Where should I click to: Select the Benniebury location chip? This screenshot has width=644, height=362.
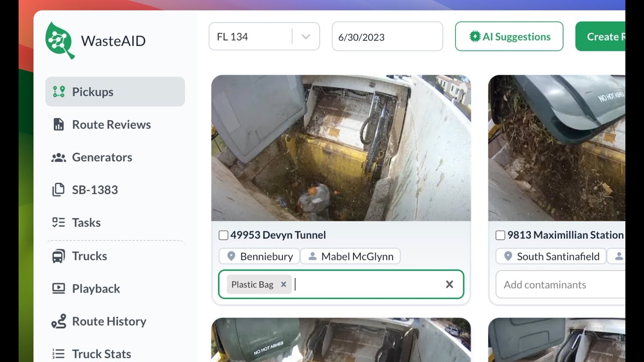tap(259, 256)
